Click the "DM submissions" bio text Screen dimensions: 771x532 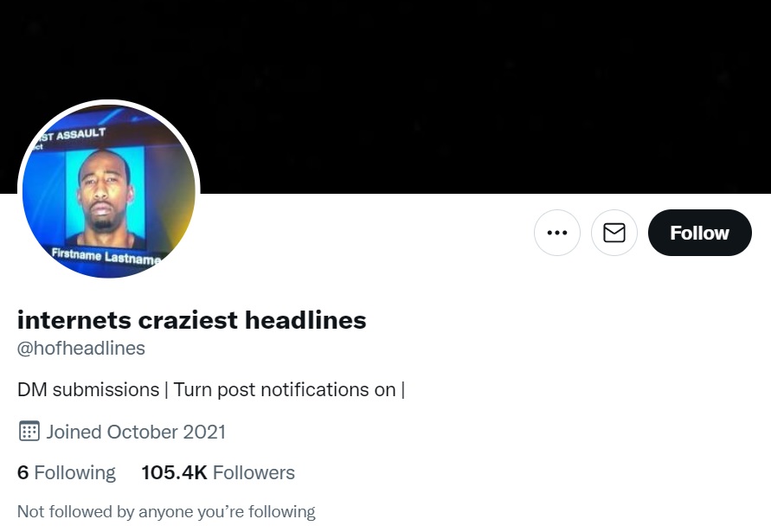pyautogui.click(x=88, y=389)
